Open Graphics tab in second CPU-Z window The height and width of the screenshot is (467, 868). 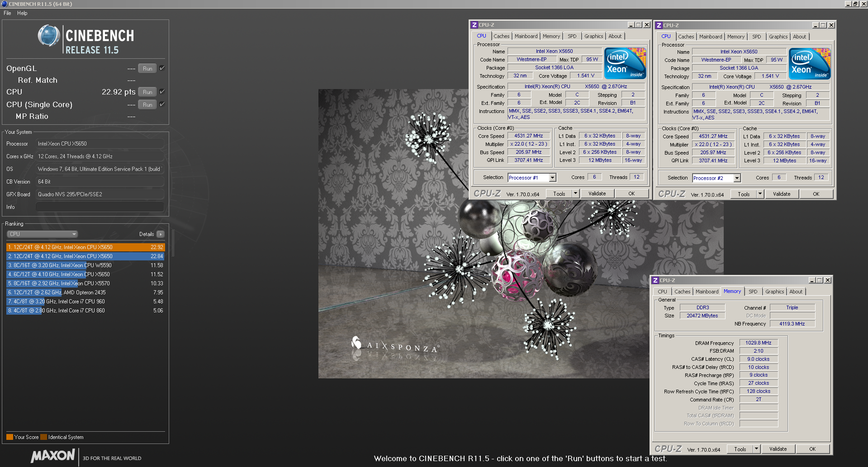(x=778, y=37)
